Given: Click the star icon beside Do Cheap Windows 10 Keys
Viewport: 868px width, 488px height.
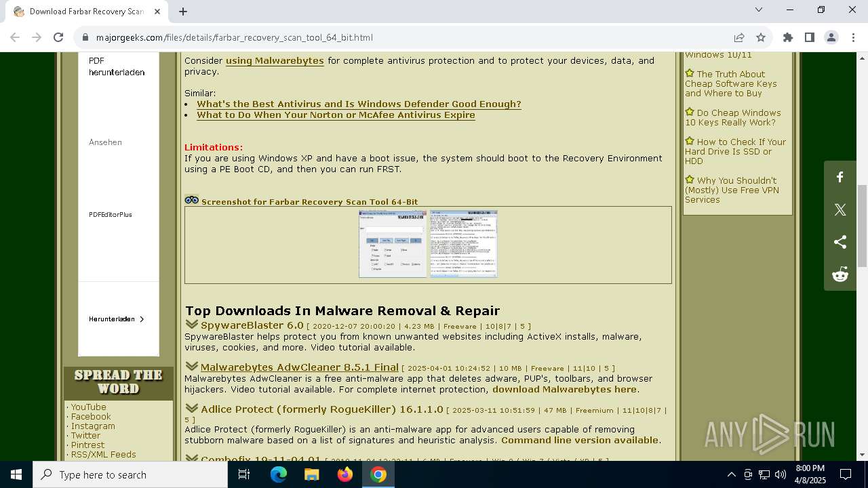Looking at the screenshot, I should click(690, 112).
